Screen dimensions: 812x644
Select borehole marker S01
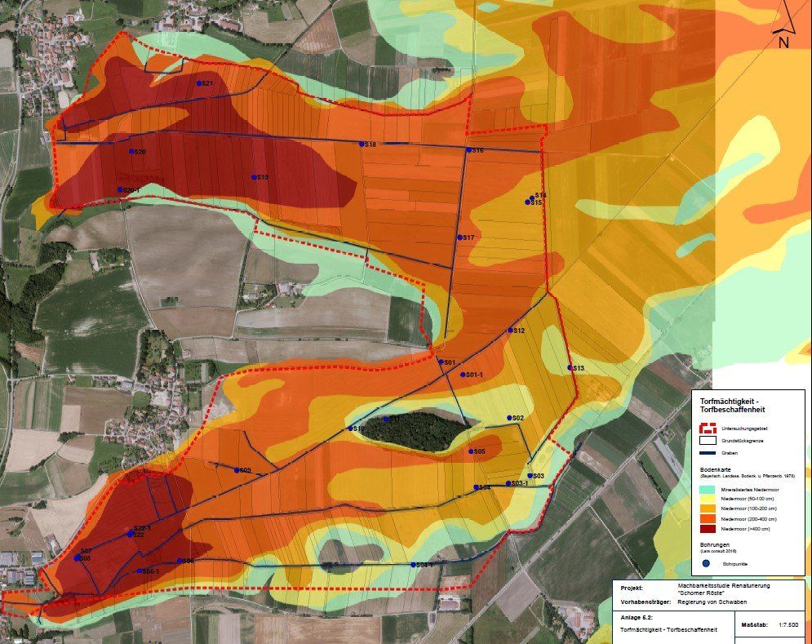441,362
